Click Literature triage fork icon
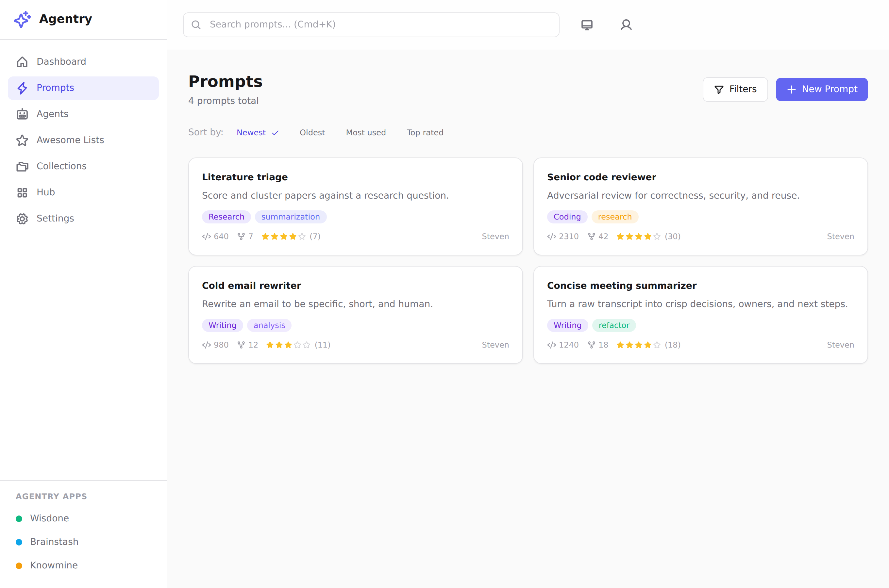Viewport: 889px width, 588px height. tap(241, 236)
